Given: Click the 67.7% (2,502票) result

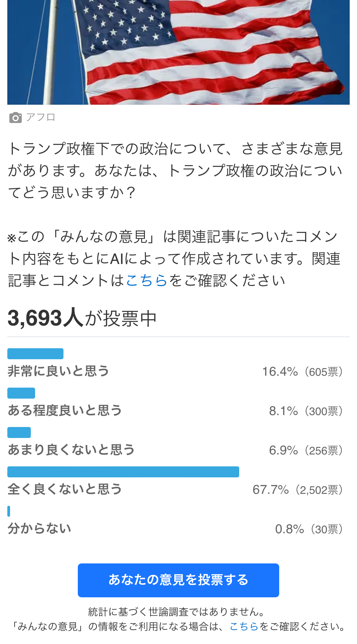Looking at the screenshot, I should click(297, 490).
